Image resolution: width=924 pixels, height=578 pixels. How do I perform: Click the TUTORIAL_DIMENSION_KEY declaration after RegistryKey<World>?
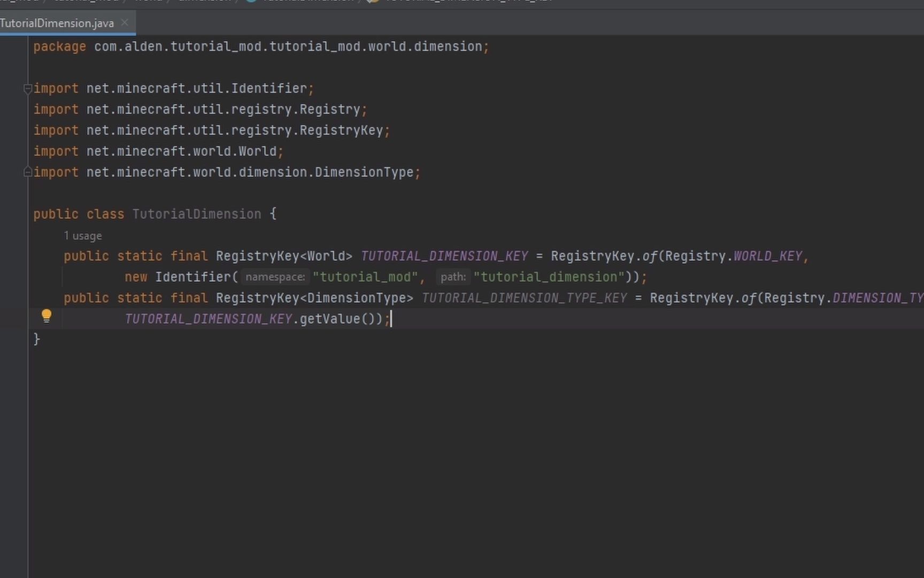(x=444, y=256)
